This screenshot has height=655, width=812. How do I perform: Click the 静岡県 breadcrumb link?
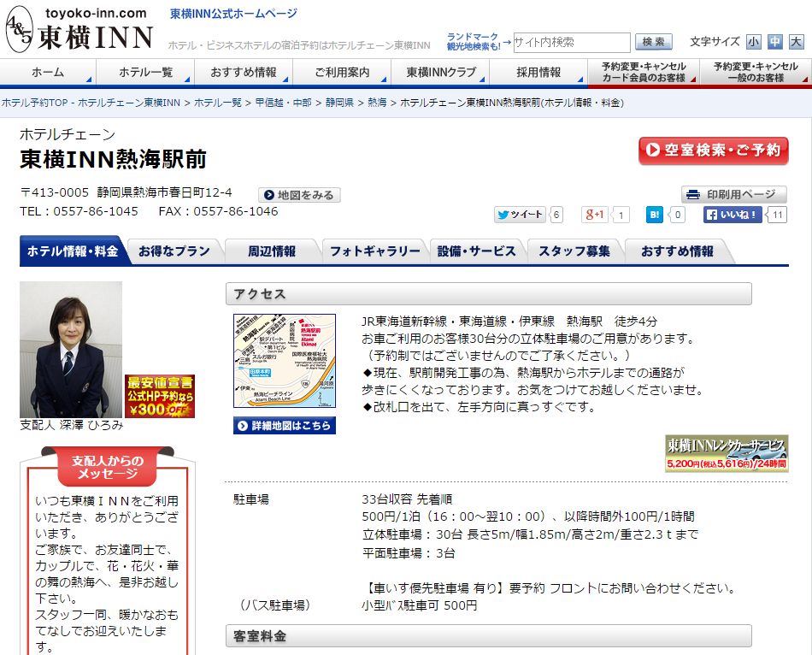[339, 103]
